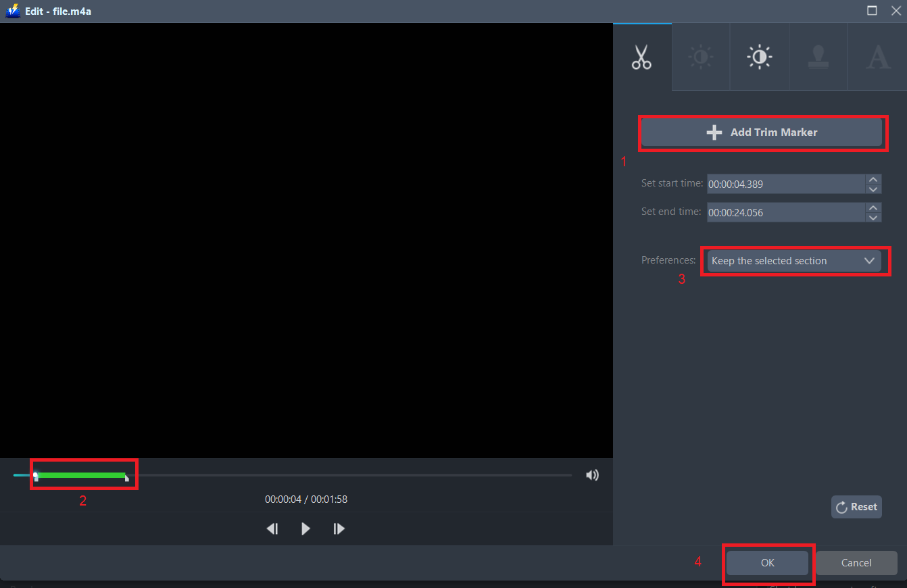Click Add Trim Marker
This screenshot has width=907, height=588.
(762, 132)
